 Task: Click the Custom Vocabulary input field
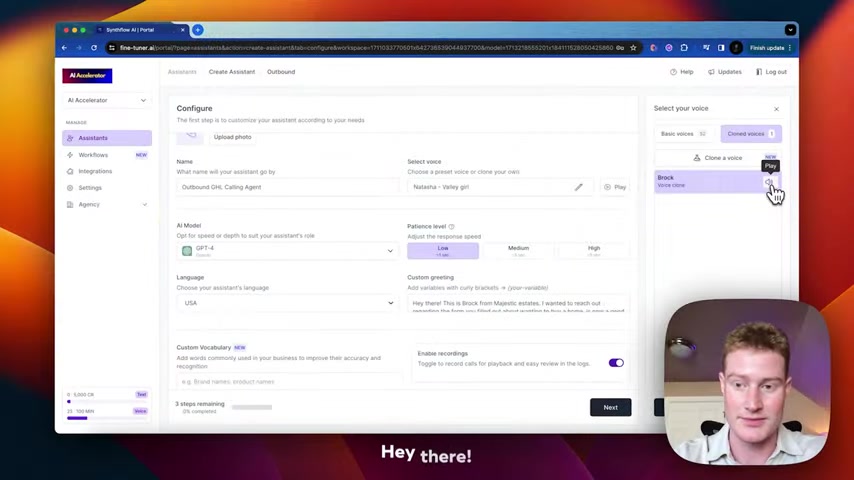click(x=289, y=381)
